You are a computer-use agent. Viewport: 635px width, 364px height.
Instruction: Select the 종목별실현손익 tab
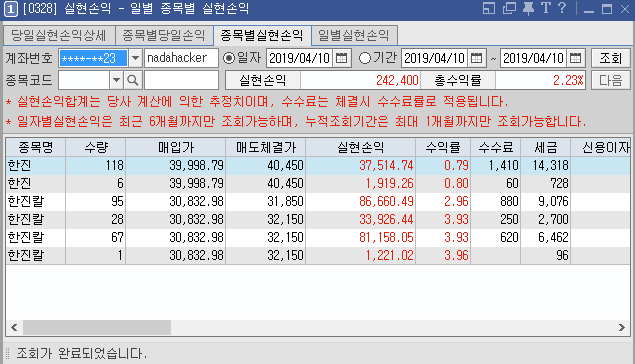(262, 35)
